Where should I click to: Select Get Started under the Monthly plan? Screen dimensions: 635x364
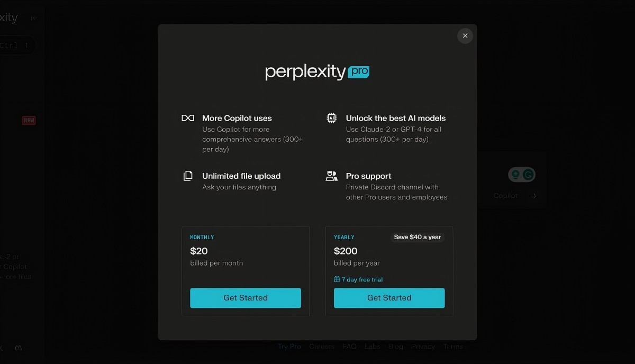click(245, 297)
